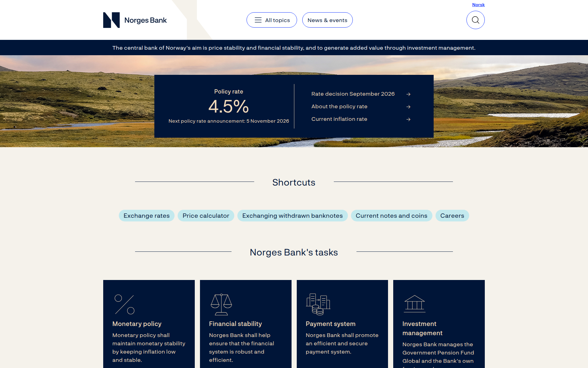
Task: Click the bank building Investment management icon
Action: 415,304
